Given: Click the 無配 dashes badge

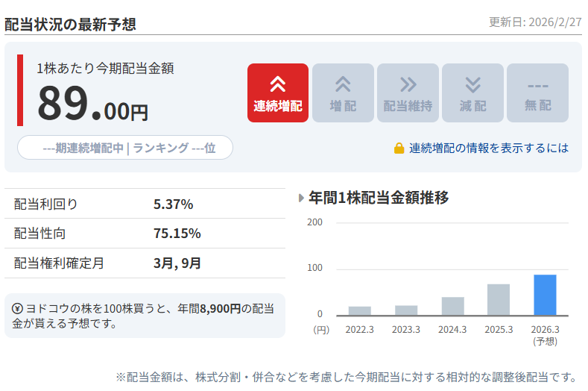Looking at the screenshot, I should click(x=537, y=93).
